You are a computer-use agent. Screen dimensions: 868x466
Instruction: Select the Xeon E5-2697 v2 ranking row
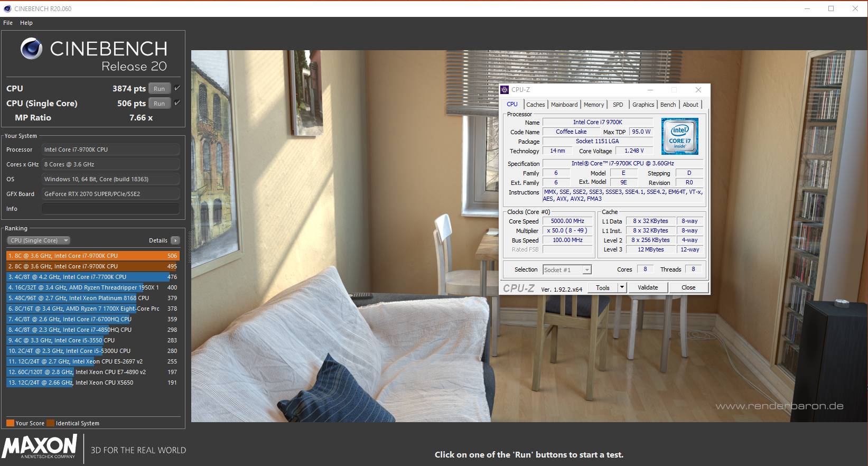point(93,361)
